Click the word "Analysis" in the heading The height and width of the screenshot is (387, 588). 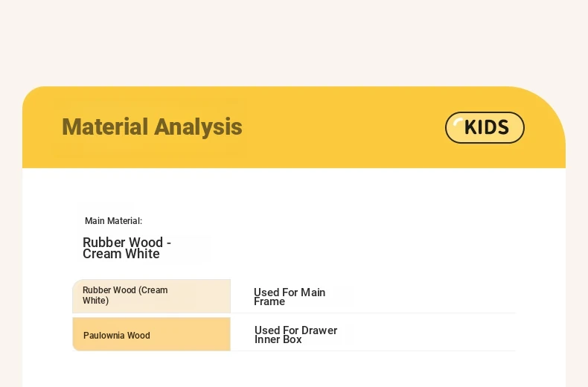coord(199,127)
